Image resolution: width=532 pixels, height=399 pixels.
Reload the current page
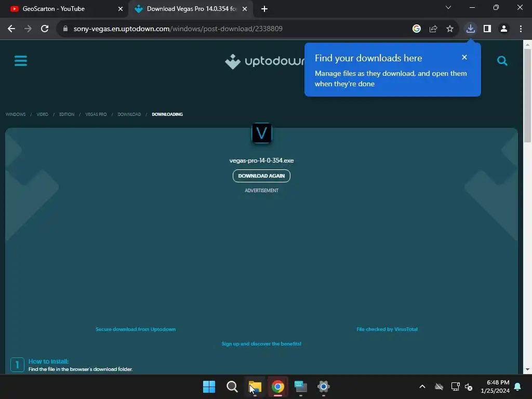[45, 29]
